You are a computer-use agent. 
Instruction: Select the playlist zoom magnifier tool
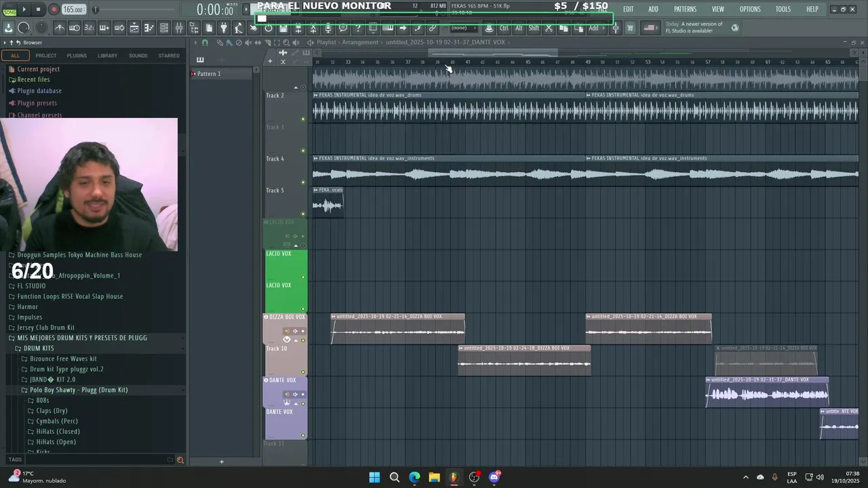(x=286, y=43)
